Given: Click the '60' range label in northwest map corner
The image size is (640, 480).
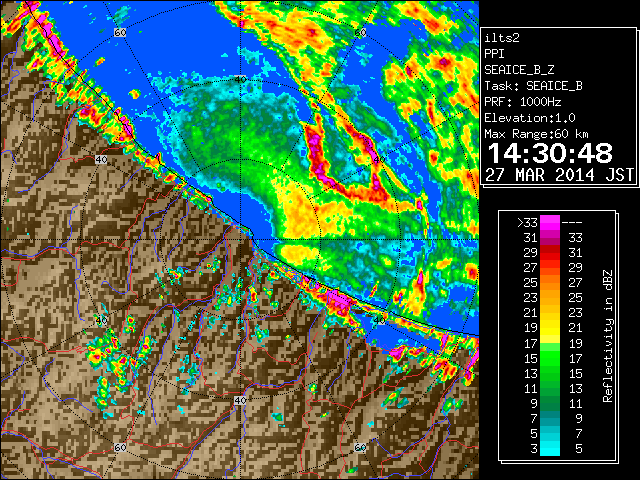Looking at the screenshot, I should 120,32.
